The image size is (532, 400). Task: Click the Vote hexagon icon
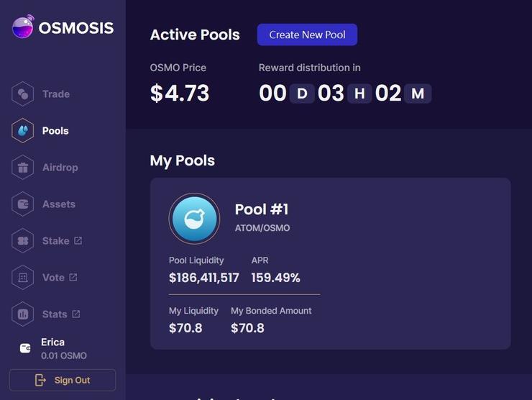23,278
